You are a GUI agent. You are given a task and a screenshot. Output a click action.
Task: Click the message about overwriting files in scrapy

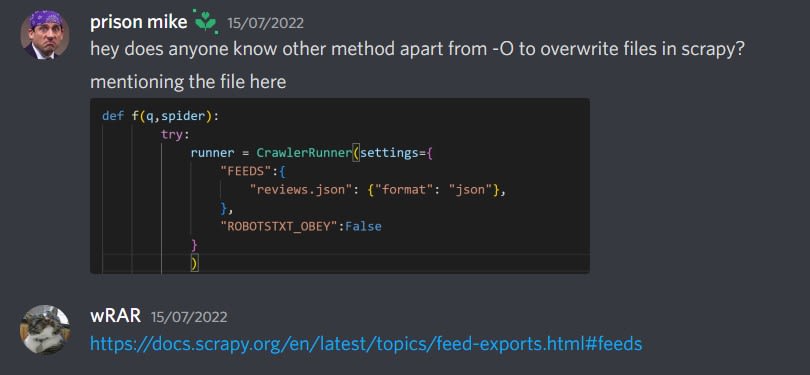coord(417,50)
